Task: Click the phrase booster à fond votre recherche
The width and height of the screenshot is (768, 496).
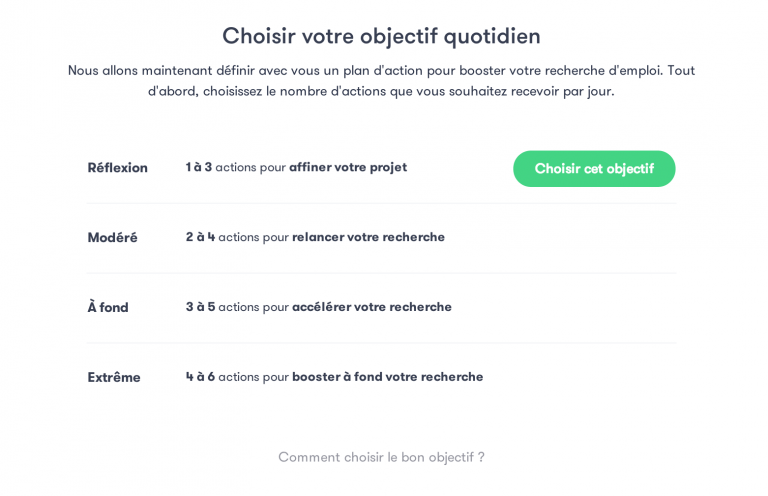Action: point(387,377)
